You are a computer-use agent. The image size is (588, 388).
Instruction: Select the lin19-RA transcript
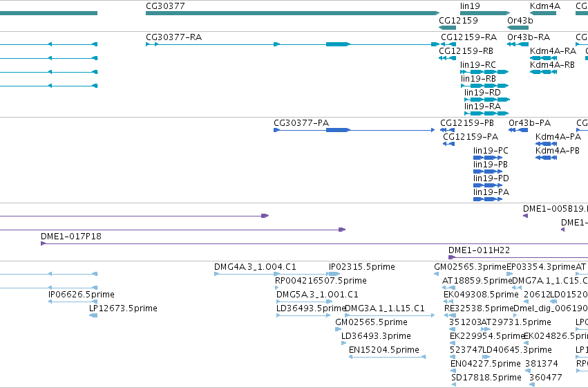coord(486,113)
